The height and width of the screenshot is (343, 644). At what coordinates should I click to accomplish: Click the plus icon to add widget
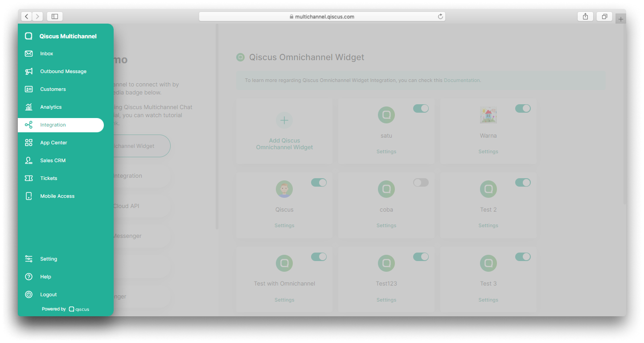click(x=284, y=120)
